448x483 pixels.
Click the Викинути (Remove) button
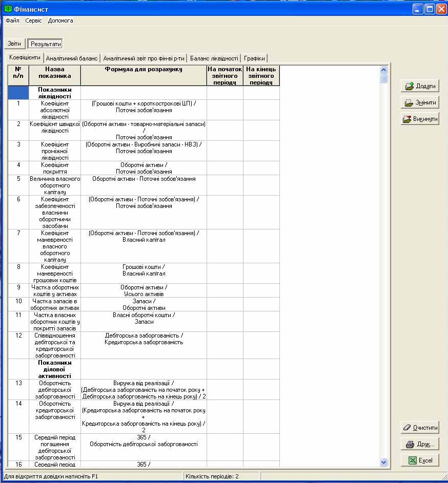pos(420,119)
